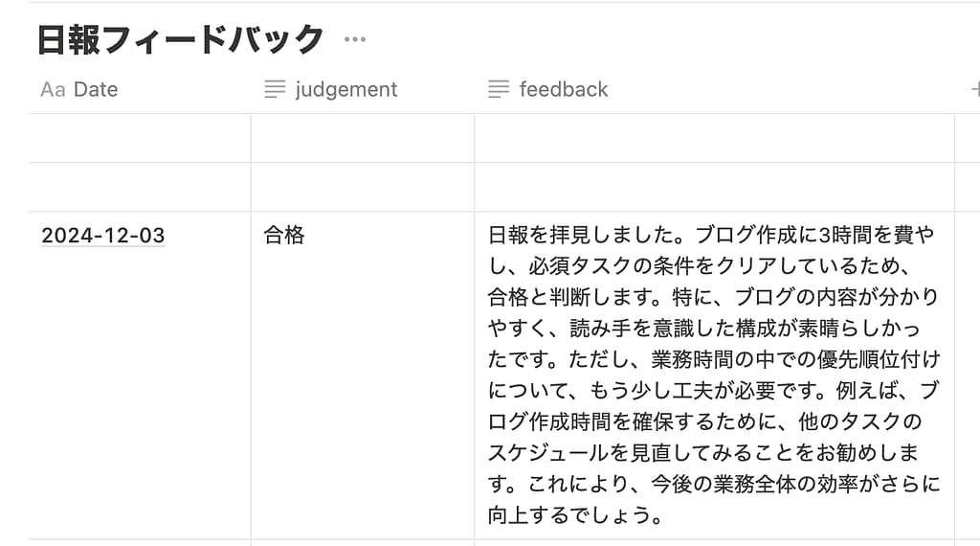Open the 2024-12-03 page entry
980x546 pixels.
point(103,236)
